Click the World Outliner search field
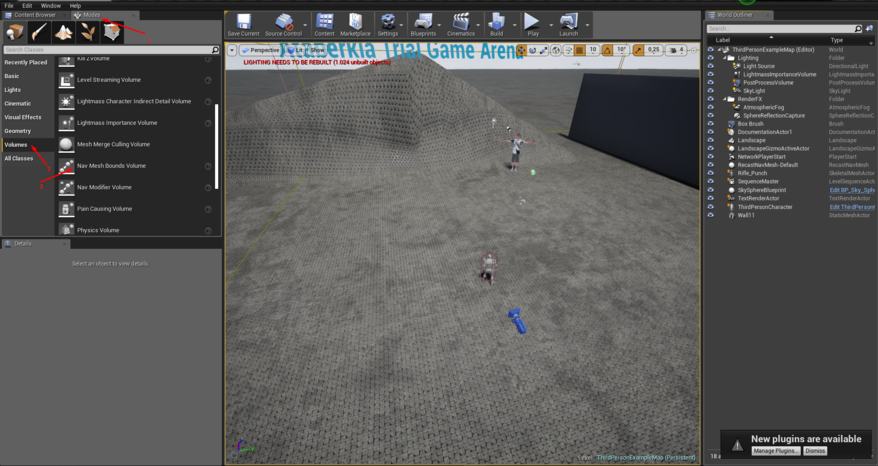This screenshot has width=878, height=466. pyautogui.click(x=784, y=29)
